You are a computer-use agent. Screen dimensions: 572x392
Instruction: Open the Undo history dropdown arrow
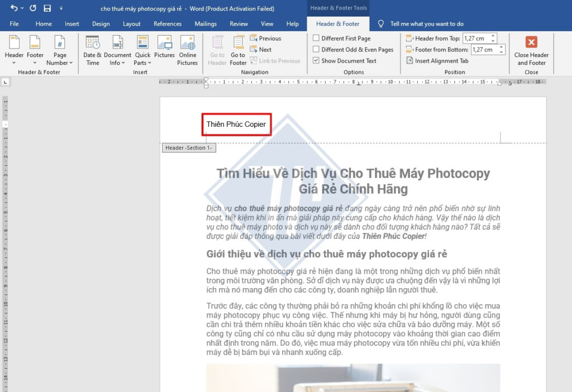22,8
